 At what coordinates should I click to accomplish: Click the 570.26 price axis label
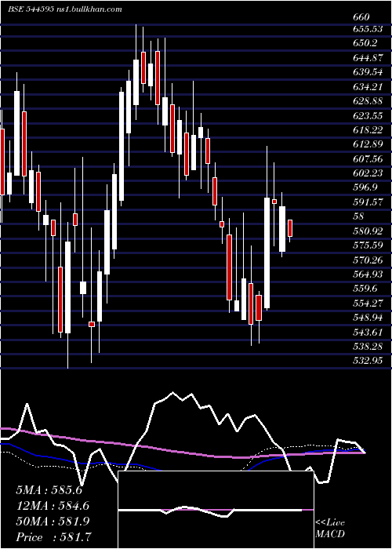368,260
